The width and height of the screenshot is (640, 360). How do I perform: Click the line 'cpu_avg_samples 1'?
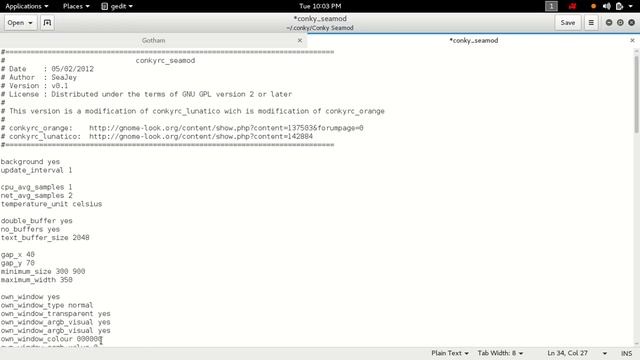[x=36, y=187]
